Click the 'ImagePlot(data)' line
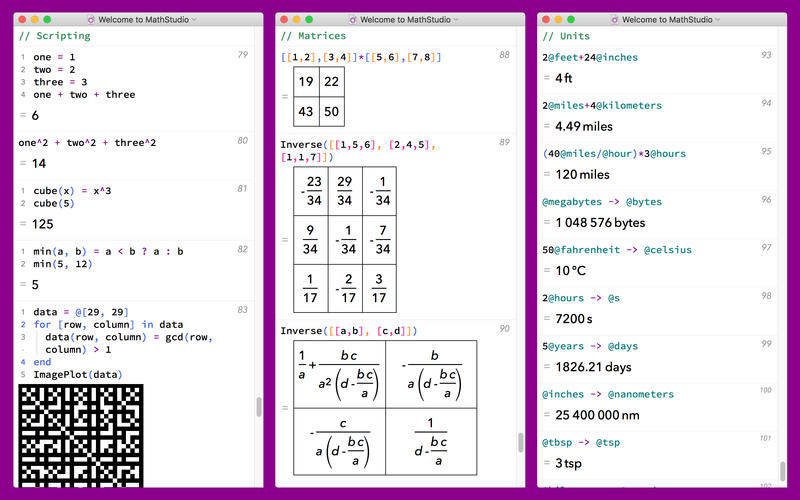800x500 pixels. point(78,374)
